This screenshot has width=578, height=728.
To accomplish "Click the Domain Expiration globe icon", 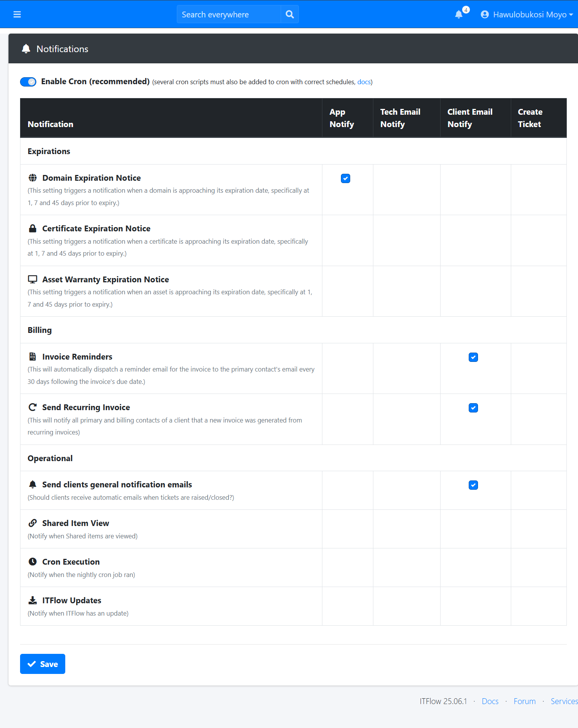I will [x=33, y=178].
